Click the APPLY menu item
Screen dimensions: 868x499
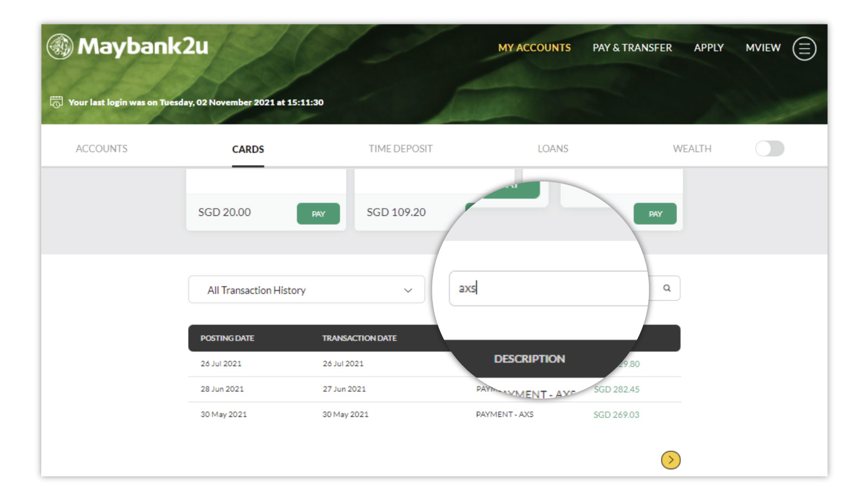pyautogui.click(x=709, y=48)
